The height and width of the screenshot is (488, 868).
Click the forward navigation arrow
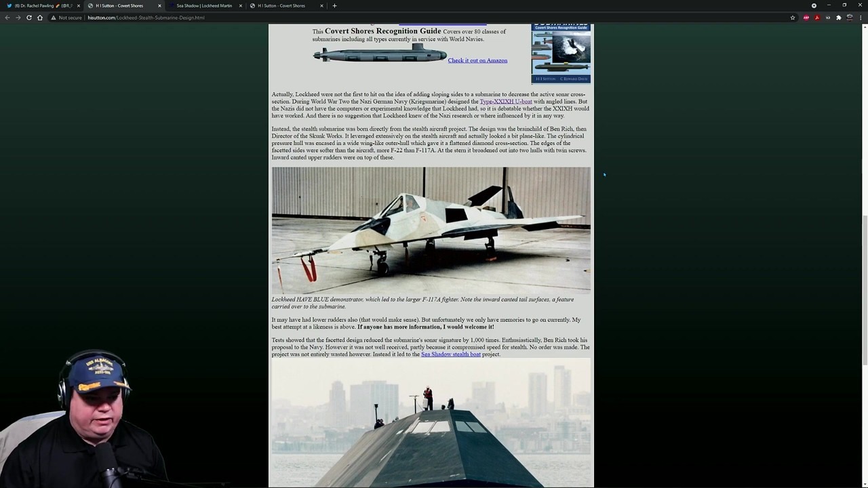point(18,18)
